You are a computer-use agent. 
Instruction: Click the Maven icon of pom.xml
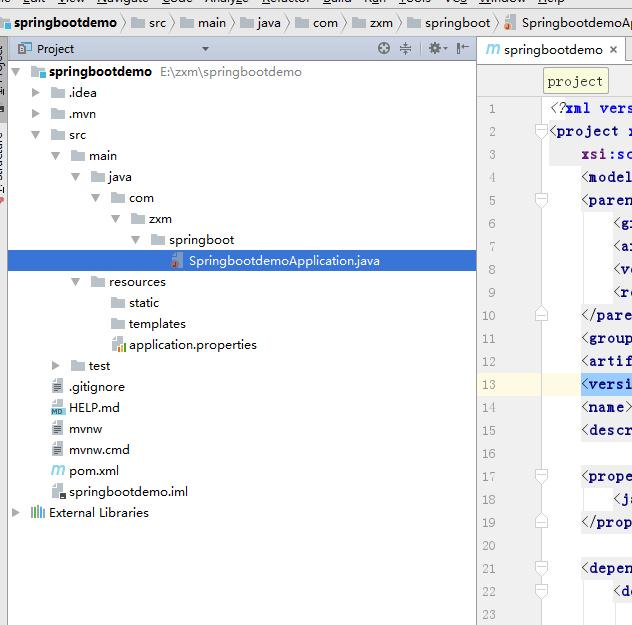58,470
